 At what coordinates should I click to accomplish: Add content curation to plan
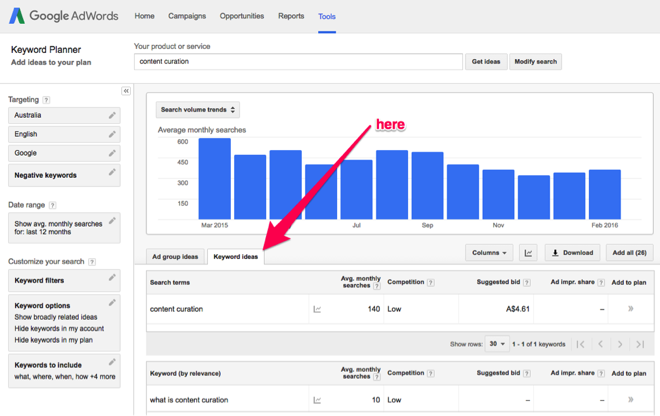pos(631,309)
